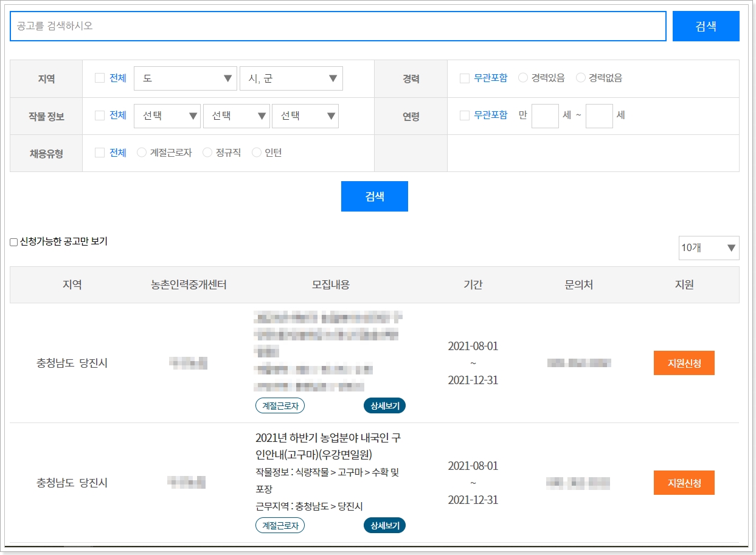Image resolution: width=756 pixels, height=555 pixels.
Task: Click the top-right blue 검색 button
Action: pyautogui.click(x=706, y=26)
